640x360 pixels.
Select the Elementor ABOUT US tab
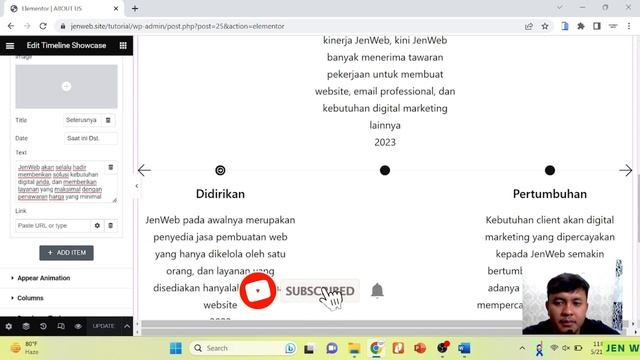tap(61, 8)
